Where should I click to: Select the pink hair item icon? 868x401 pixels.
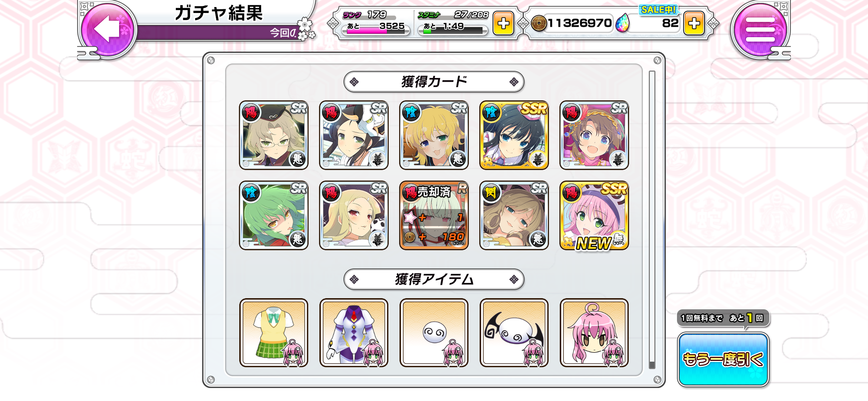(x=594, y=333)
